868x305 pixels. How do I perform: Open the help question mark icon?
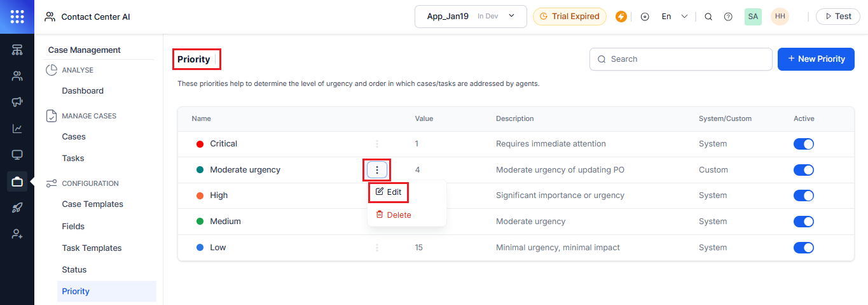pos(728,17)
